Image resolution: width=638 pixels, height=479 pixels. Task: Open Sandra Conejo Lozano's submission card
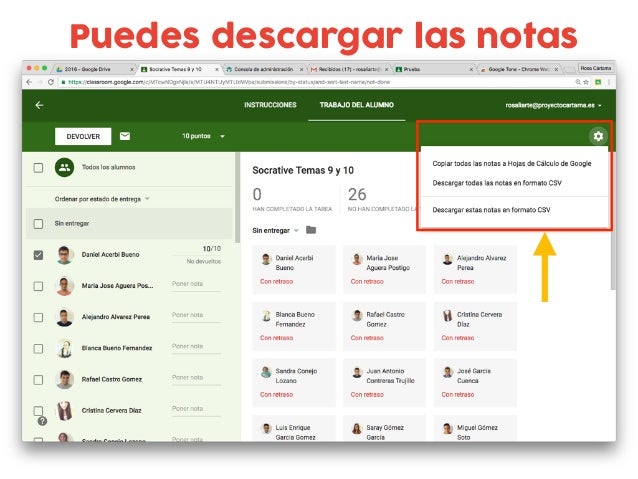tap(294, 383)
